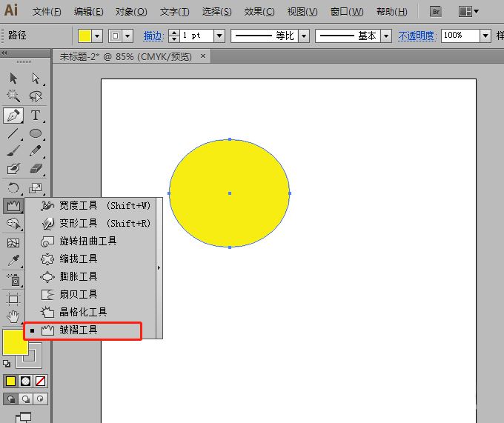Open the 效果(C) menu
The height and width of the screenshot is (423, 504).
259,12
